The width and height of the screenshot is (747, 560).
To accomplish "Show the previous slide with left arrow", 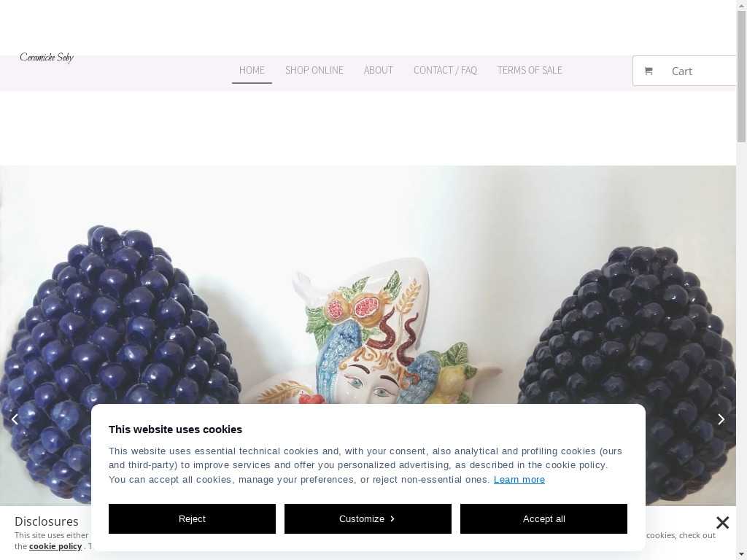I will pos(15,419).
